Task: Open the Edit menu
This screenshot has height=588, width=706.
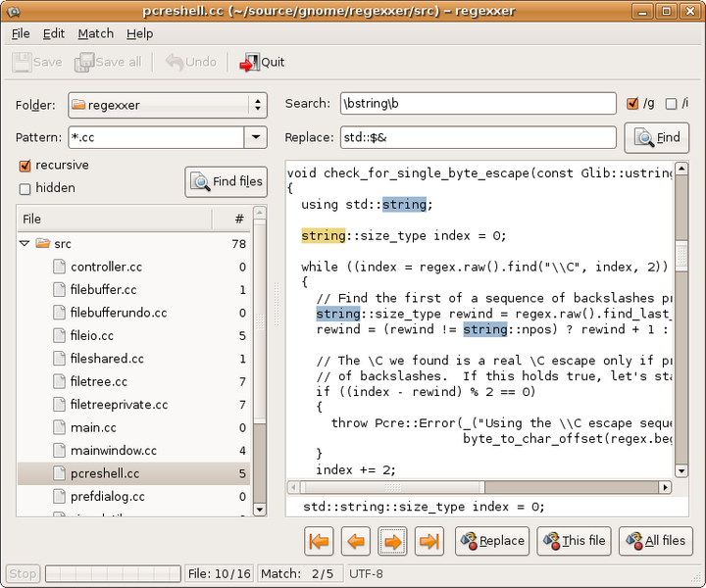Action: (54, 33)
